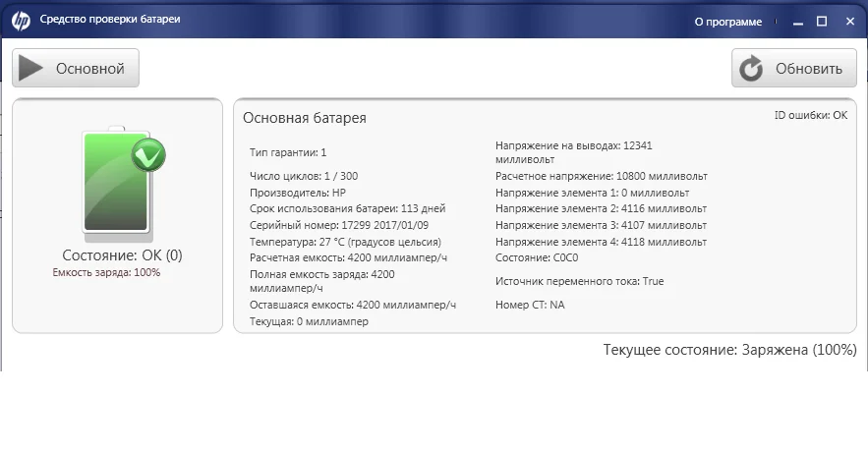
Task: Click the Номер СТ: NA line
Action: tap(530, 305)
